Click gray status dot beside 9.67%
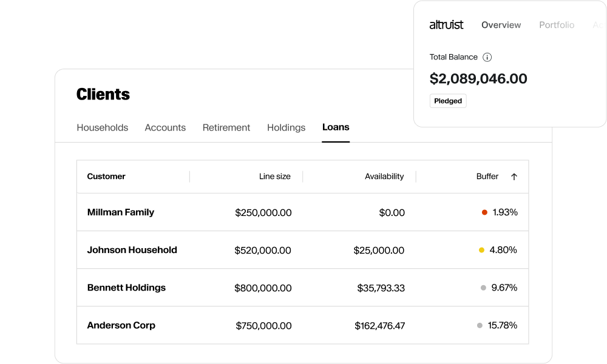The image size is (607, 364). [x=483, y=288]
